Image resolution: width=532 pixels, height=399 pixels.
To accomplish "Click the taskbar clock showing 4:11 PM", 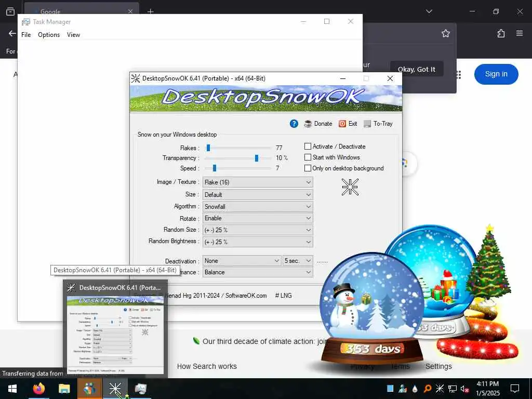I will [x=487, y=389].
